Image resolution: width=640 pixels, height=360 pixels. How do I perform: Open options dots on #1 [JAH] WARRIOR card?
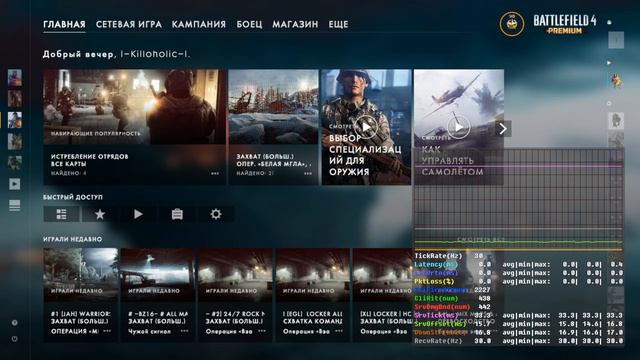107,331
